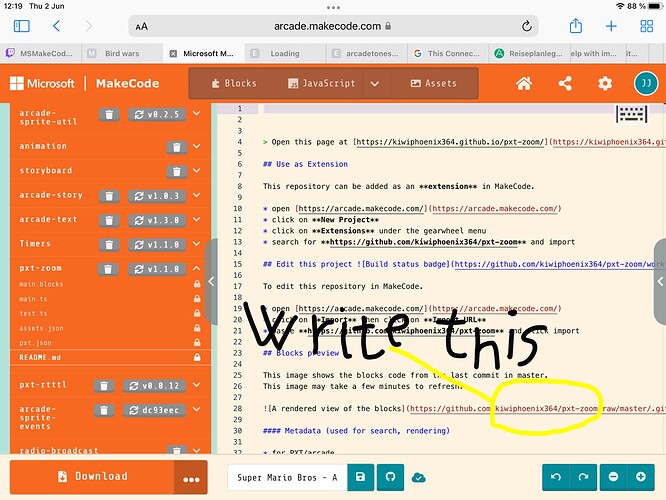Open the Safari share sheet

coord(576,25)
